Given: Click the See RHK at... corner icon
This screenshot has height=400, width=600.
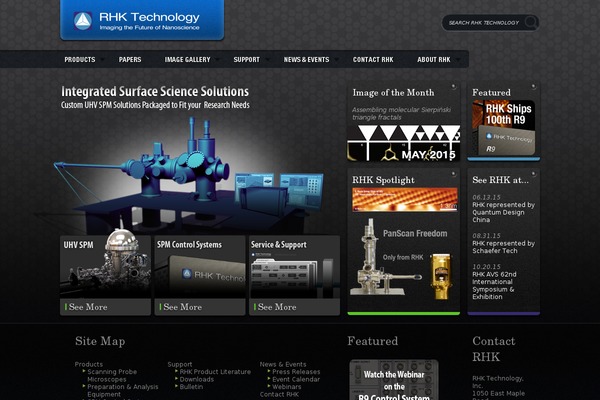Looking at the screenshot, I should click(x=533, y=174).
